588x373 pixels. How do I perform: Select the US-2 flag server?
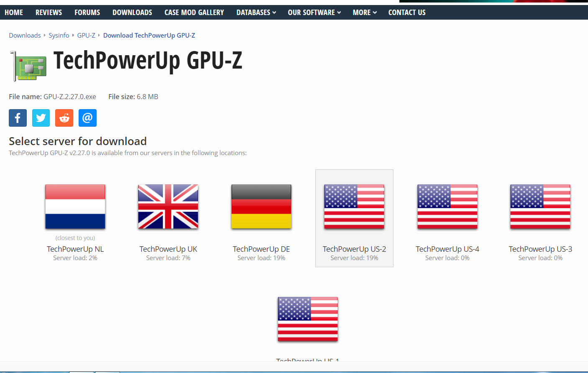tap(354, 207)
